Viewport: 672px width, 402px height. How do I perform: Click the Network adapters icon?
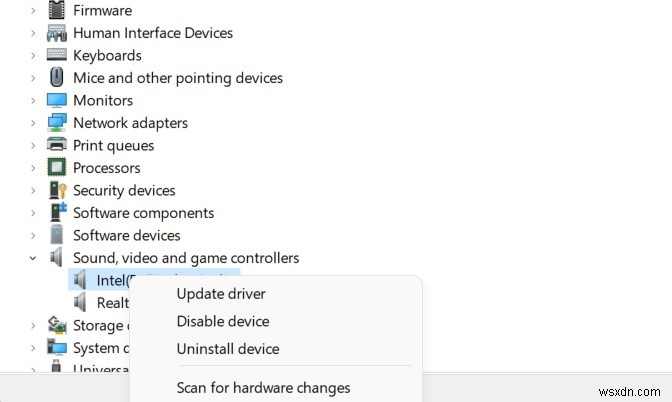[x=57, y=123]
